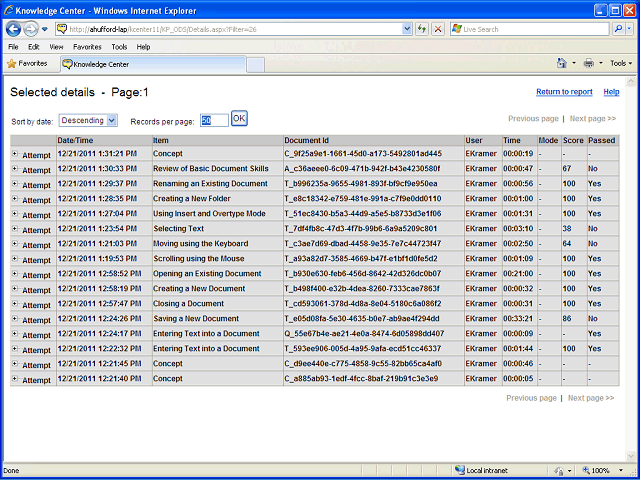Click the browser Forward arrow button

31,29
